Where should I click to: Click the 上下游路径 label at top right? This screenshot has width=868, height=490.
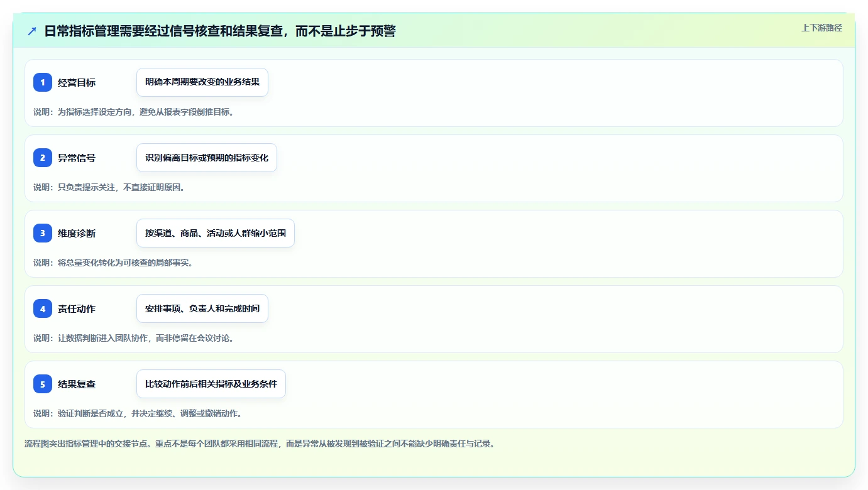821,28
